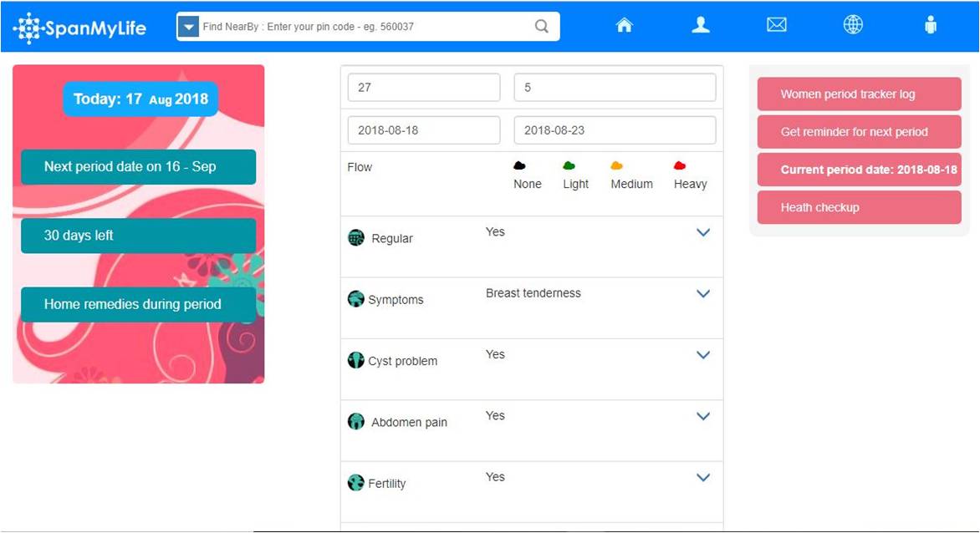Image resolution: width=980 pixels, height=533 pixels.
Task: Click the Heavy flow label
Action: pos(690,184)
